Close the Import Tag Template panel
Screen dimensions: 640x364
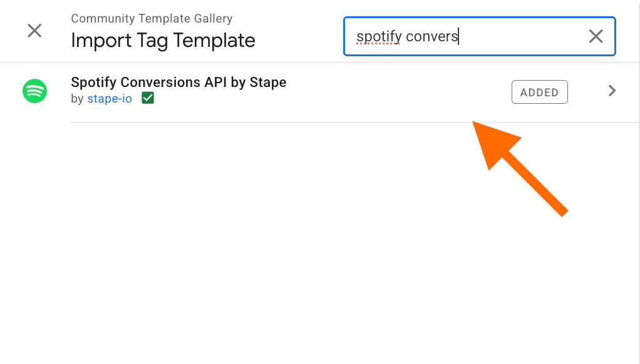coord(34,30)
